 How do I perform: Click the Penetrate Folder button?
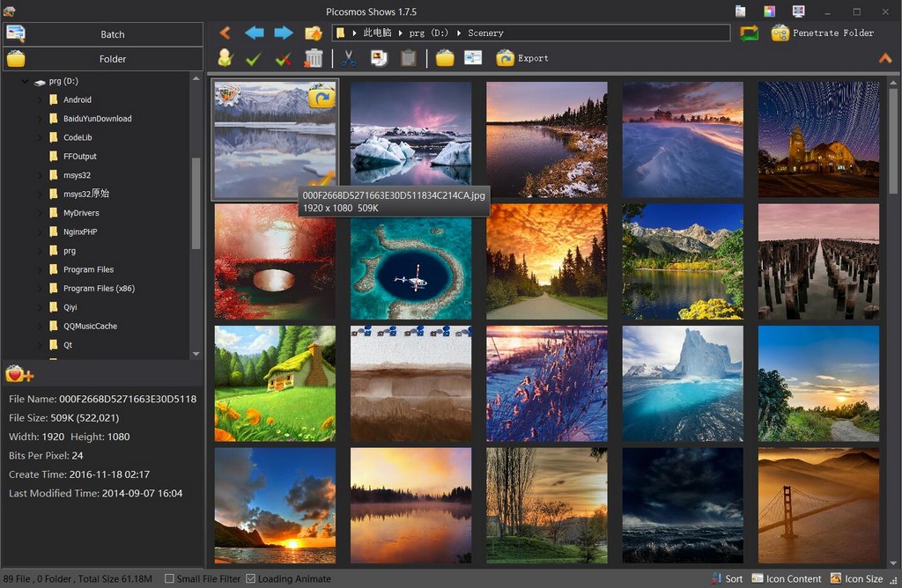pyautogui.click(x=823, y=33)
